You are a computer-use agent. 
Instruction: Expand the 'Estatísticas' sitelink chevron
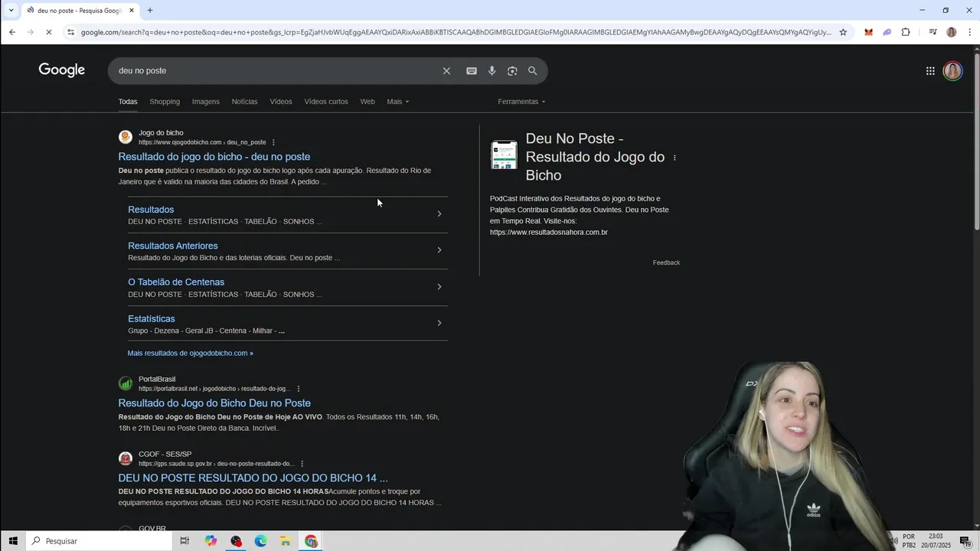pyautogui.click(x=439, y=323)
